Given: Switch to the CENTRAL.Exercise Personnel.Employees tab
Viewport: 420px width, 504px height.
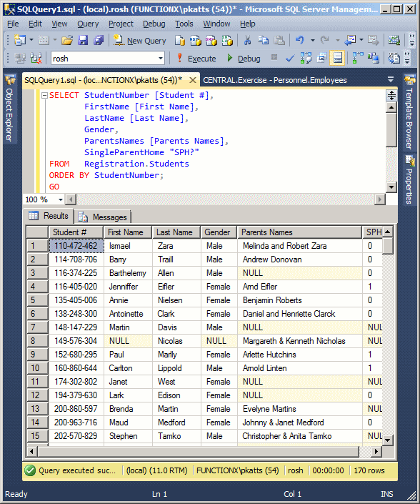Looking at the screenshot, I should coord(275,80).
